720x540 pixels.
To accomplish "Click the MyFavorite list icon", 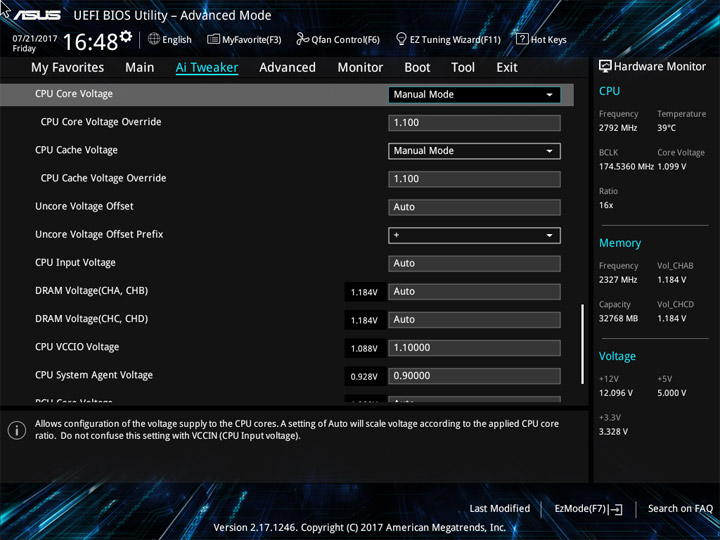I will click(214, 39).
